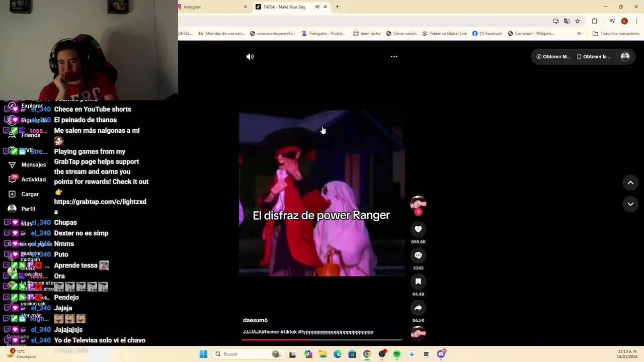Save the video using the bookmark icon

[x=418, y=282]
